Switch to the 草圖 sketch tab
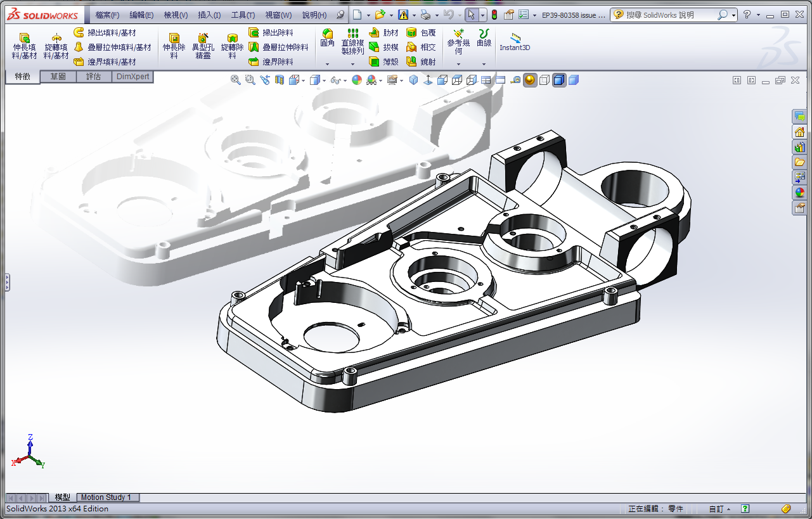812x519 pixels. point(58,77)
